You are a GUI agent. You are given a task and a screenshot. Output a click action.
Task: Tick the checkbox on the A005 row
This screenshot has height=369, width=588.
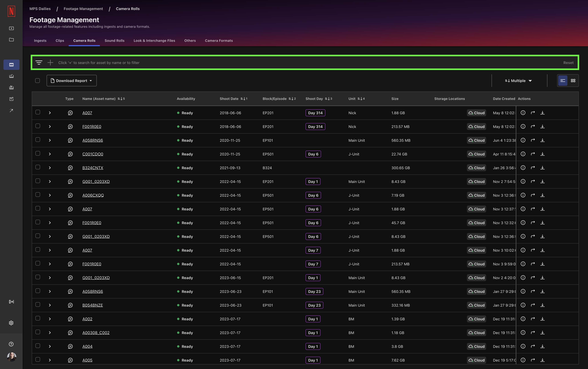(x=38, y=360)
